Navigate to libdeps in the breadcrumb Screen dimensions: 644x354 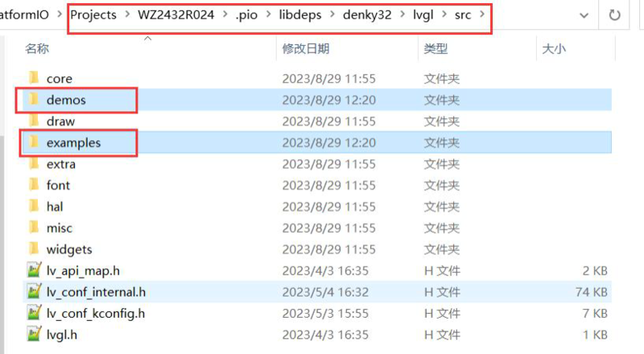coord(300,14)
